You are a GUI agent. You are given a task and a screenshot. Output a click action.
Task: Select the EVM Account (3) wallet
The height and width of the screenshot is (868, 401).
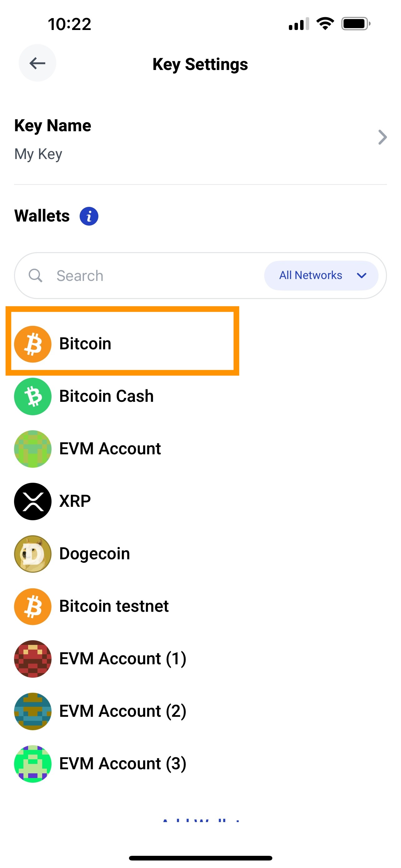coord(200,764)
